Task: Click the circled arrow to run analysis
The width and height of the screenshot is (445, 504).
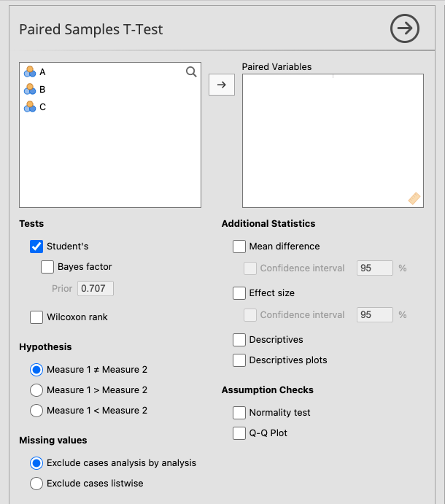Action: [x=405, y=28]
